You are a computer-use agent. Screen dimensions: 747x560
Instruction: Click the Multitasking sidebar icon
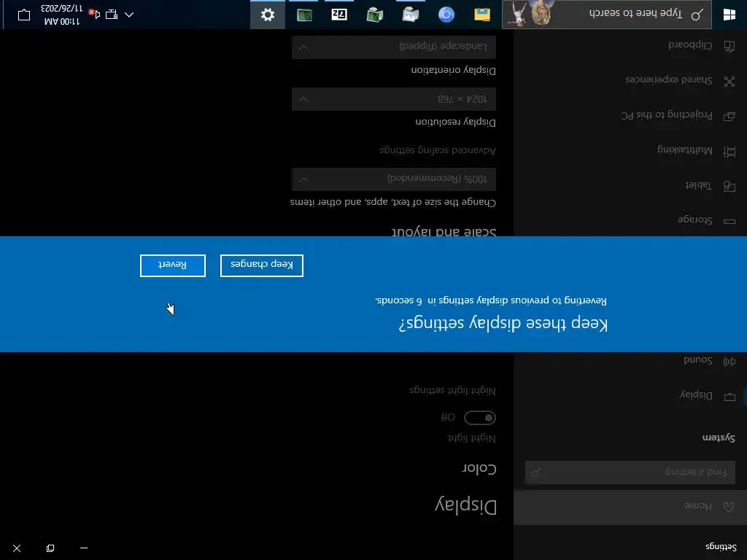click(x=729, y=152)
